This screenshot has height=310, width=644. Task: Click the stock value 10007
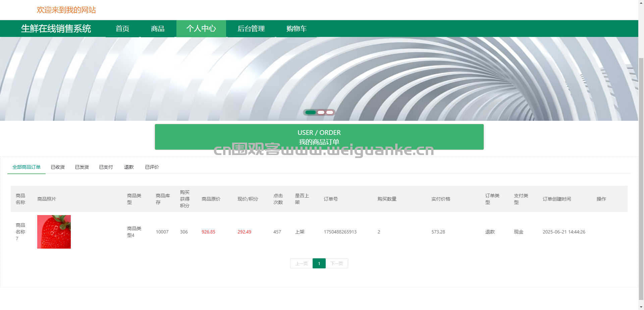(x=162, y=232)
